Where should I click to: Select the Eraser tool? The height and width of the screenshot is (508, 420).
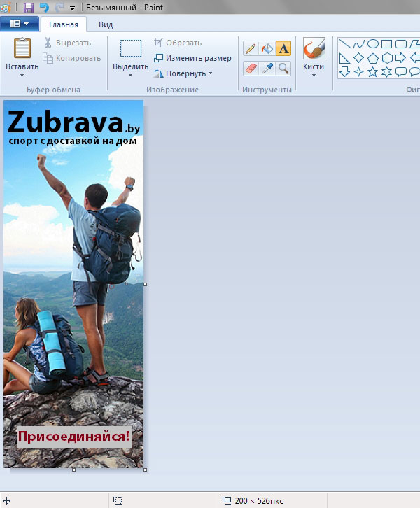point(251,69)
